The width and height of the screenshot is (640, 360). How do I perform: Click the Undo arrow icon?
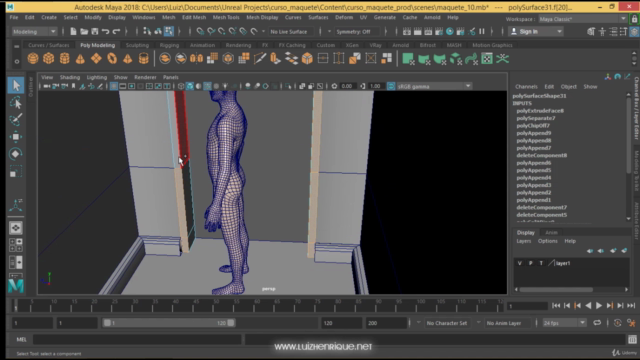pyautogui.click(x=106, y=31)
